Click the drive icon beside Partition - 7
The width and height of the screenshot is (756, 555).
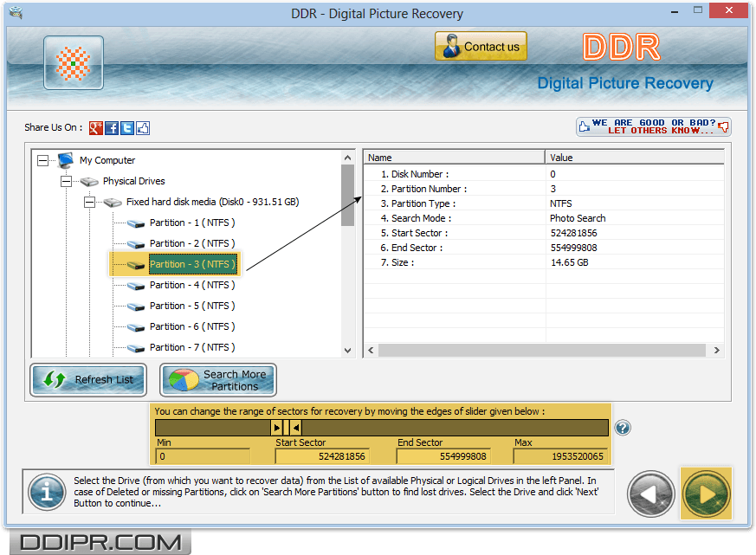[x=136, y=348]
